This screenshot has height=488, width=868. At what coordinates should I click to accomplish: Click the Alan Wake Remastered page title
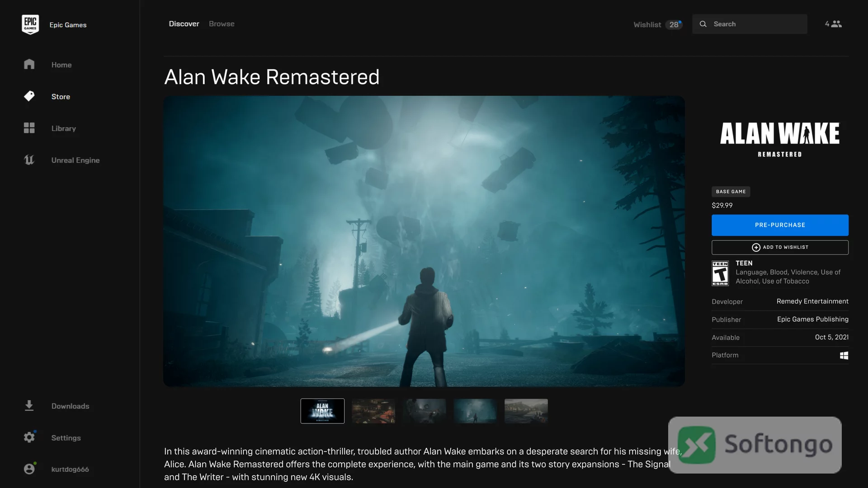272,77
